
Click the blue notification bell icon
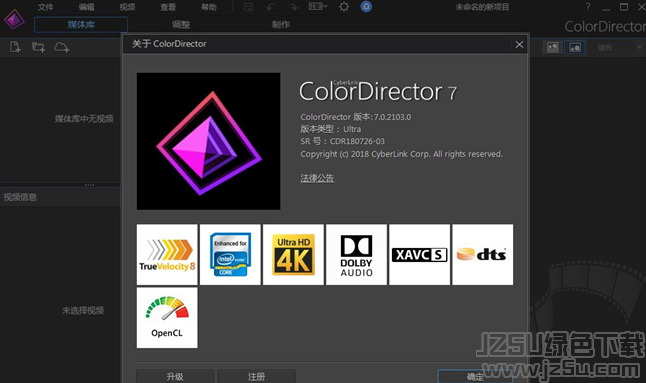(366, 7)
